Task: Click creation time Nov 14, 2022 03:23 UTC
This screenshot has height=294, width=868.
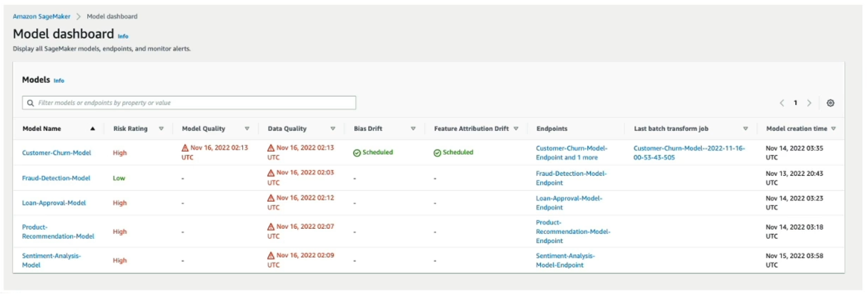Action: pyautogui.click(x=795, y=202)
